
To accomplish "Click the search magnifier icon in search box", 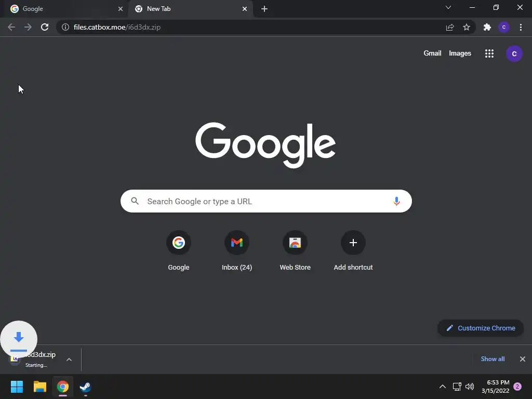I will point(135,201).
